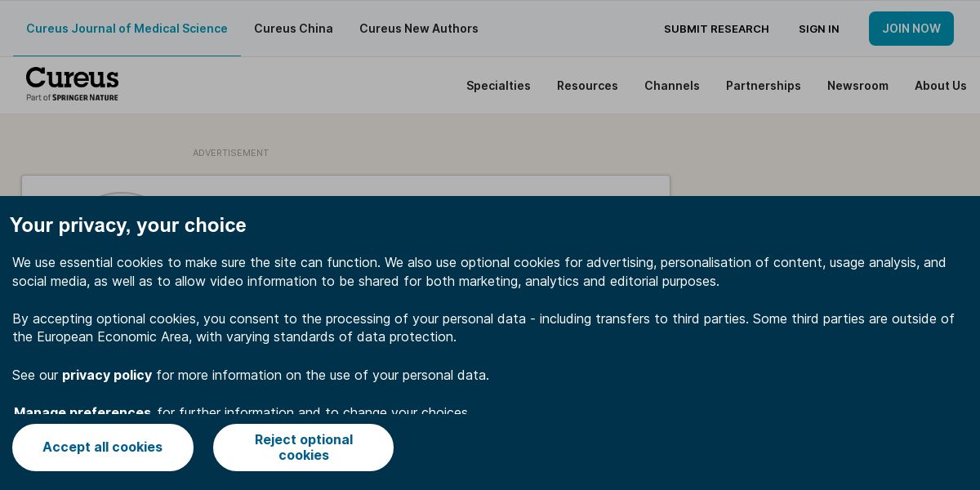Click the 'Your privacy, your choice' heading

coord(128,225)
